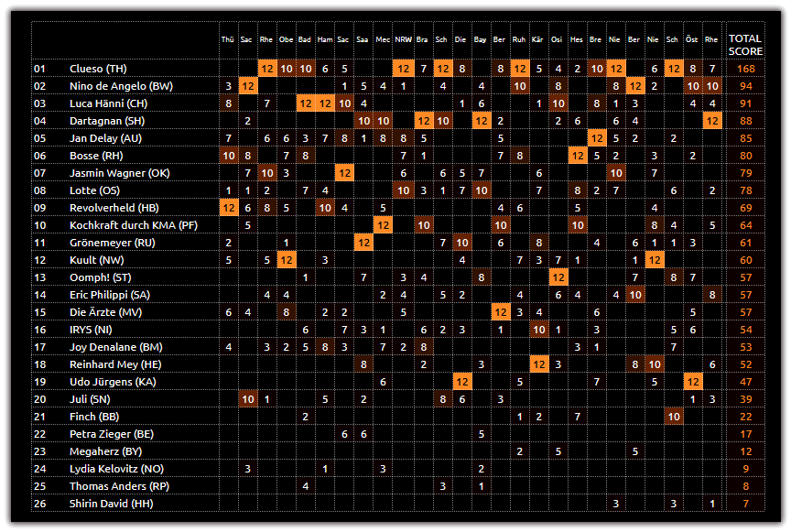
Task: Click Luca Hänni's total score 91
Action: pos(745,103)
